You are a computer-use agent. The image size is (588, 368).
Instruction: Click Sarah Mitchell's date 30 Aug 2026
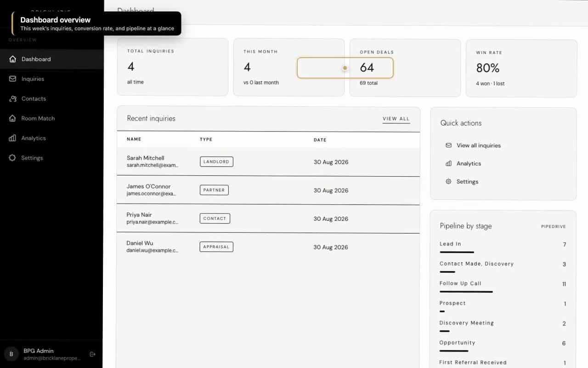tap(331, 162)
